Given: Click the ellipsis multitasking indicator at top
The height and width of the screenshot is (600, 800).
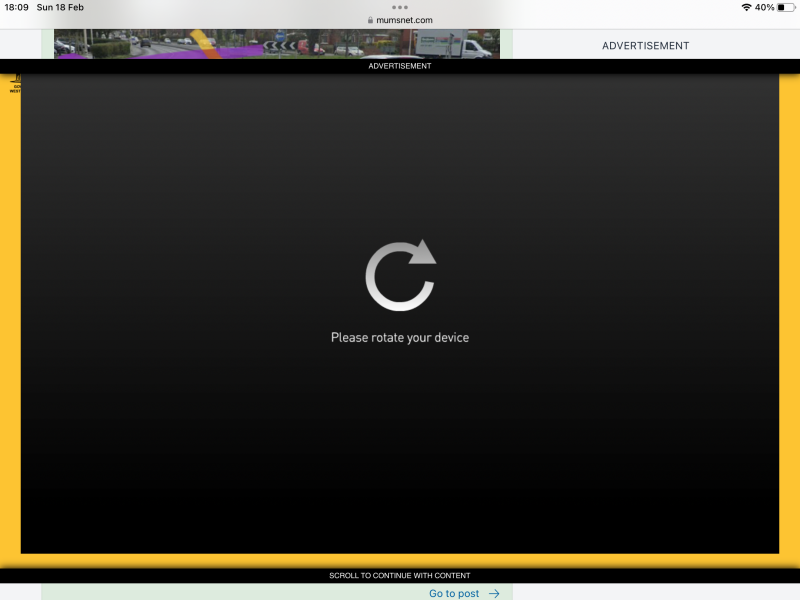Looking at the screenshot, I should [x=400, y=8].
